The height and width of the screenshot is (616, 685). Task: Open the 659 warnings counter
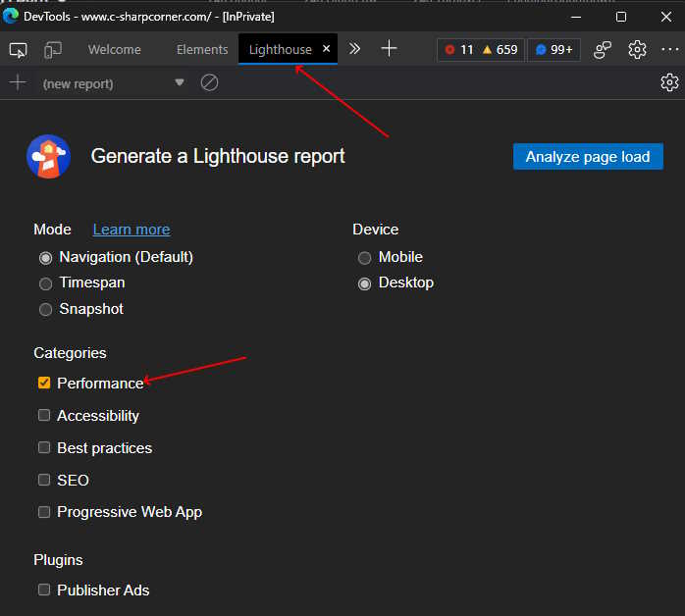pos(501,50)
